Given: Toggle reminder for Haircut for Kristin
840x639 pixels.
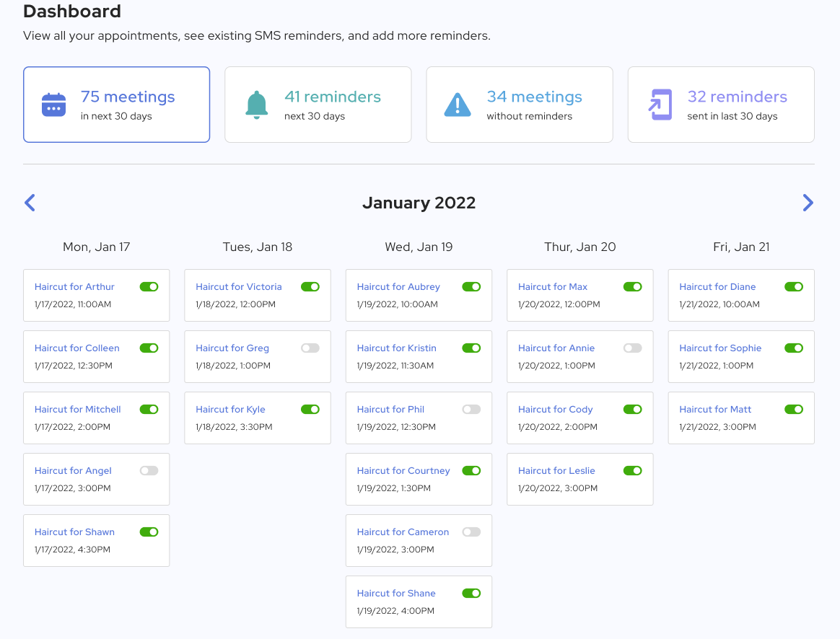Looking at the screenshot, I should [x=471, y=348].
